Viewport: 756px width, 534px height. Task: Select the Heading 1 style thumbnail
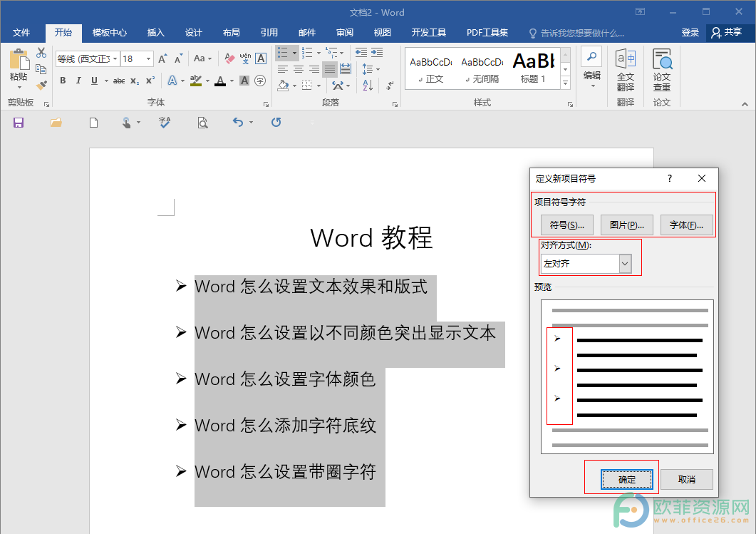tap(533, 68)
